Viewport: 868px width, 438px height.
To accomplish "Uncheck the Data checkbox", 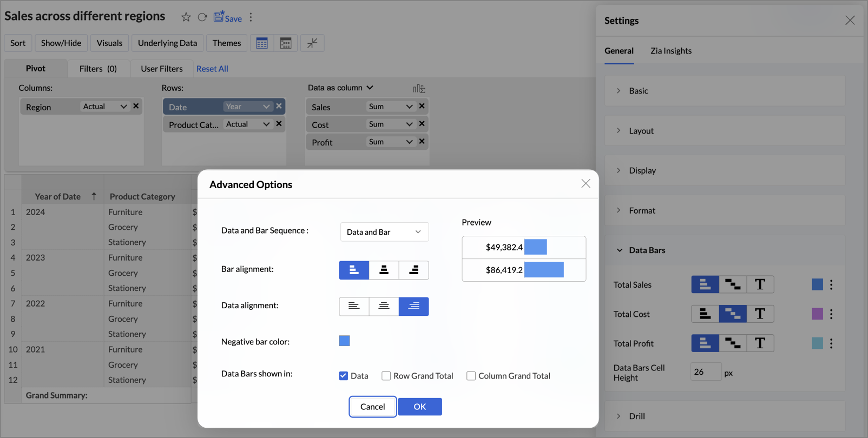I will tap(344, 376).
